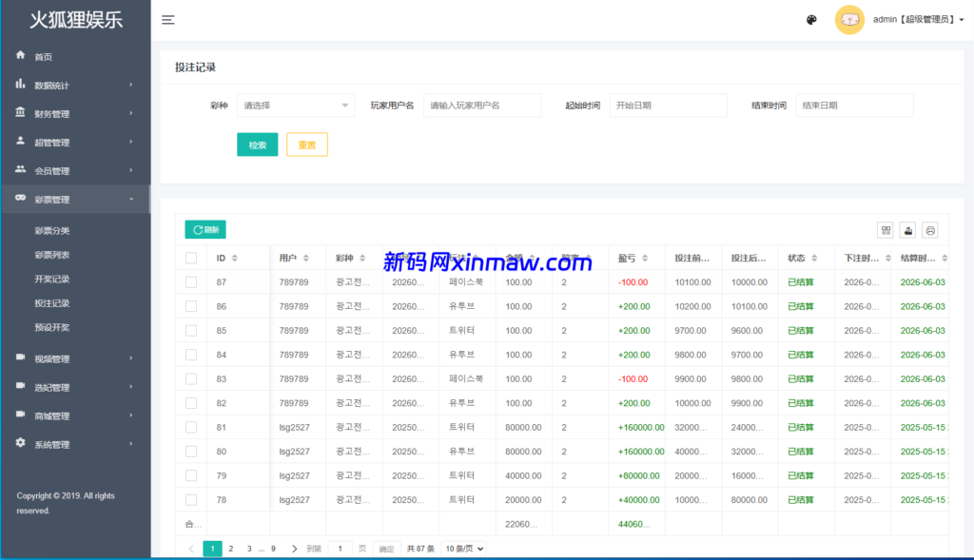Check the row with ID 85
The height and width of the screenshot is (560, 974).
191,331
